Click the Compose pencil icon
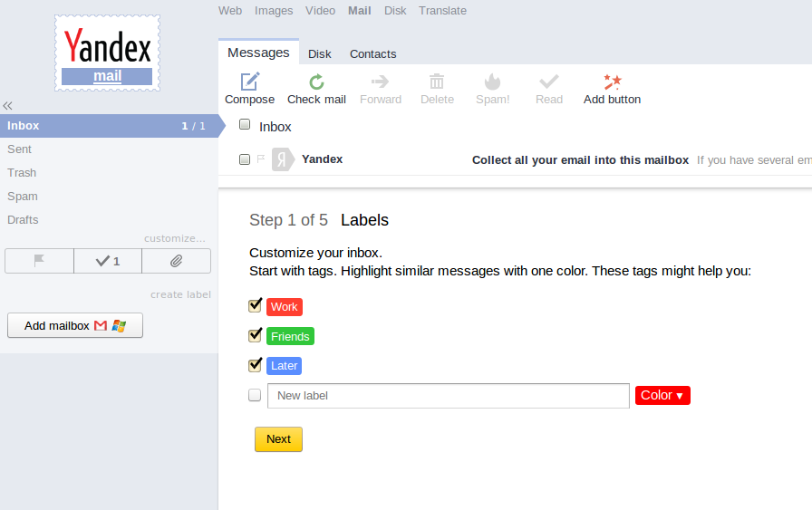The image size is (812, 510). 249,82
